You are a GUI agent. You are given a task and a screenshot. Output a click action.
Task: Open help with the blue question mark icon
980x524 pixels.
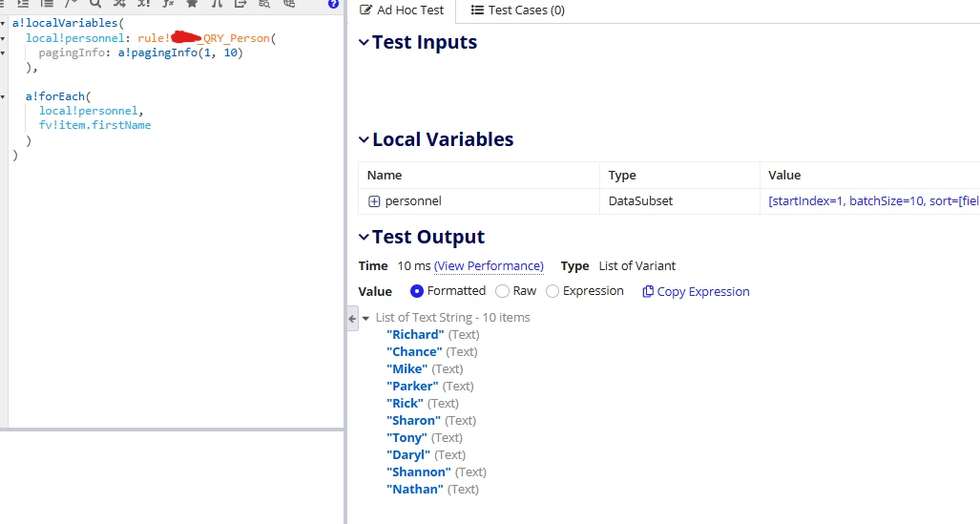pos(333,4)
